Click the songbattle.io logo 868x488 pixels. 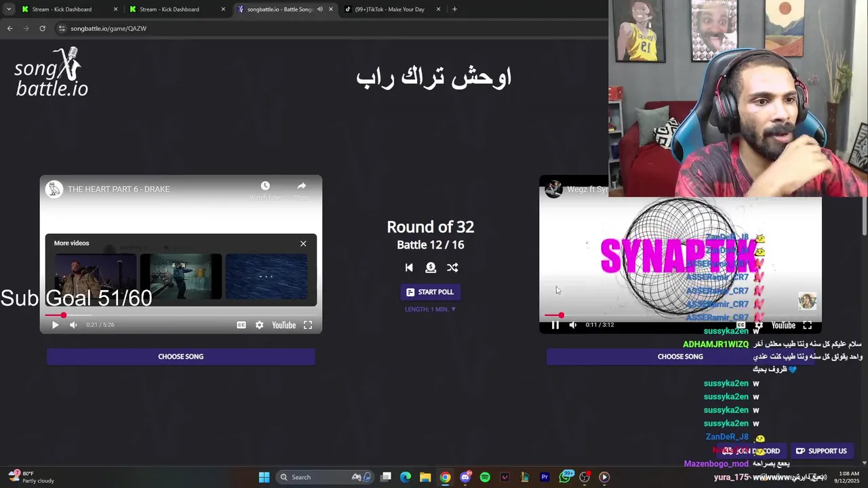tap(52, 72)
